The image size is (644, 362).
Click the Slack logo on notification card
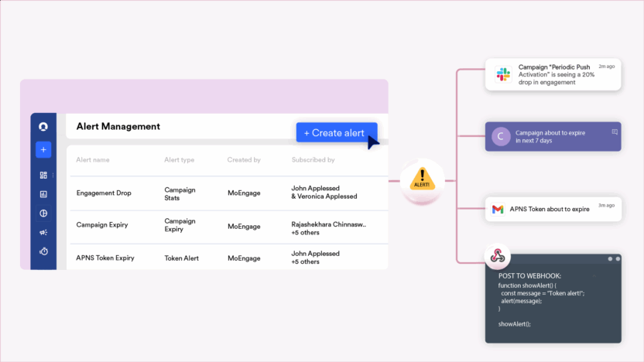point(503,75)
